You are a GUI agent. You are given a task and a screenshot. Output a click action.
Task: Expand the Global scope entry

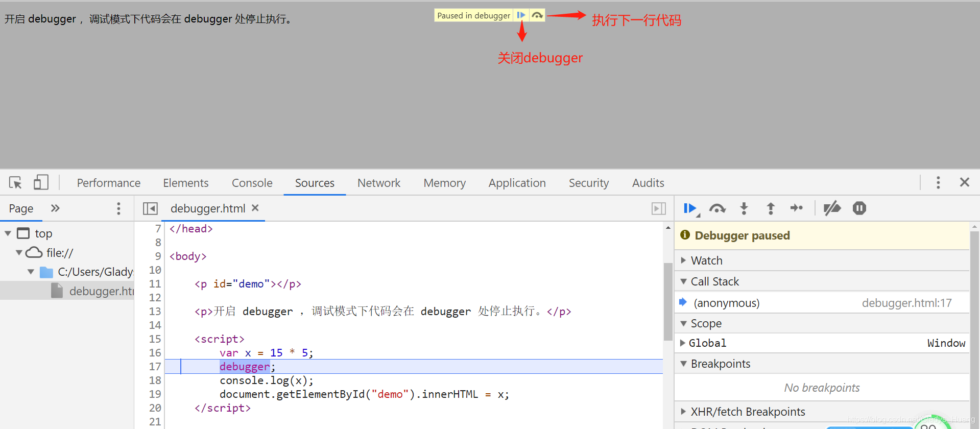click(x=683, y=343)
